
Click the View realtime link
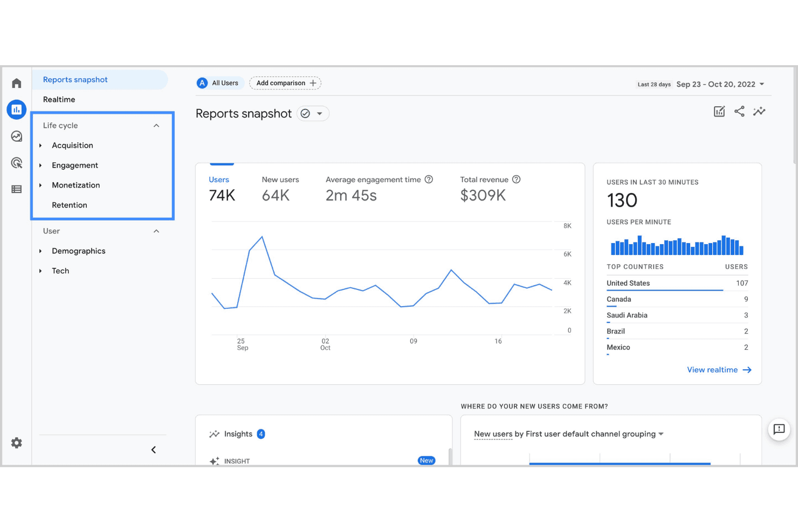click(x=719, y=370)
